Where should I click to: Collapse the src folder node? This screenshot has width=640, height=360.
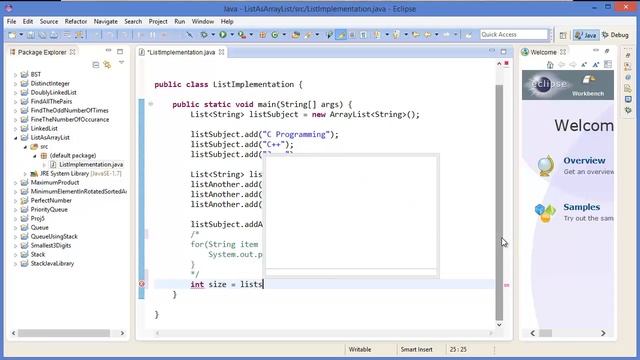pyautogui.click(x=25, y=147)
